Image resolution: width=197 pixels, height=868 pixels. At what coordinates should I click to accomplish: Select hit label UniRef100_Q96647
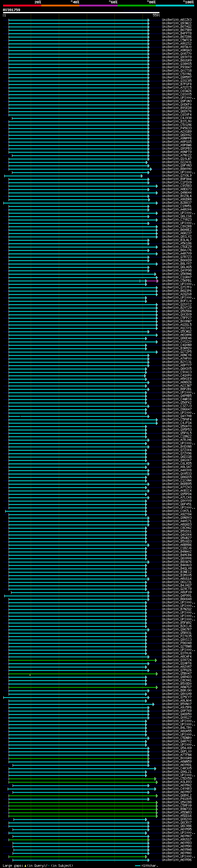(x=176, y=410)
